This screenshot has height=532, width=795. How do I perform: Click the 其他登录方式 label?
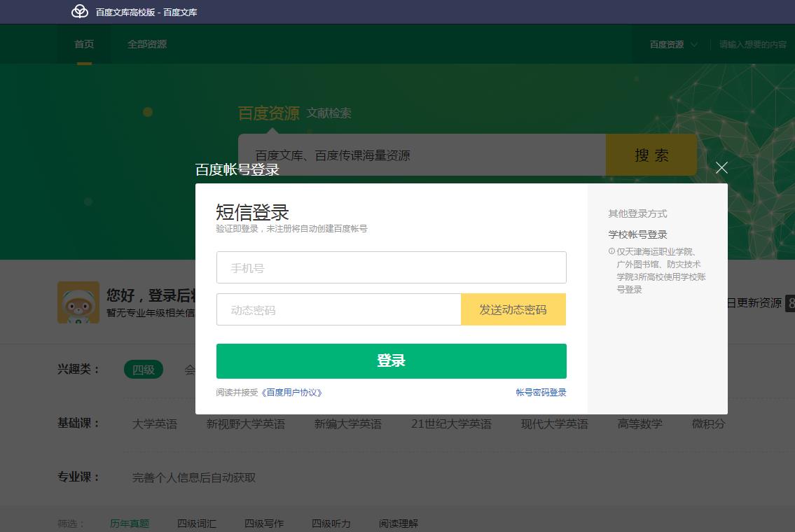(x=638, y=213)
